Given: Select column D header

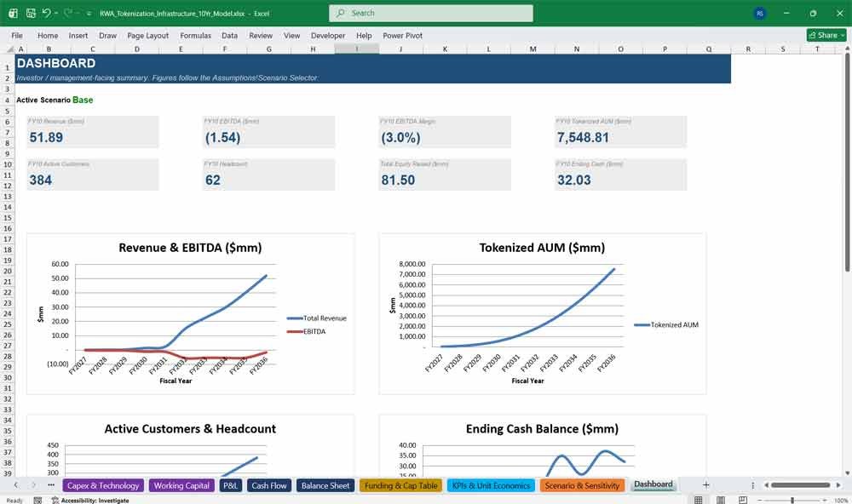Looking at the screenshot, I should [137, 49].
